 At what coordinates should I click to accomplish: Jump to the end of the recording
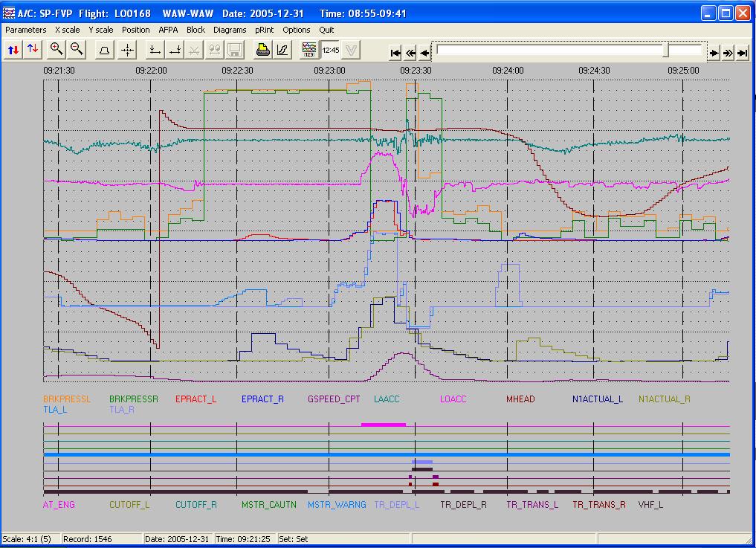[743, 53]
